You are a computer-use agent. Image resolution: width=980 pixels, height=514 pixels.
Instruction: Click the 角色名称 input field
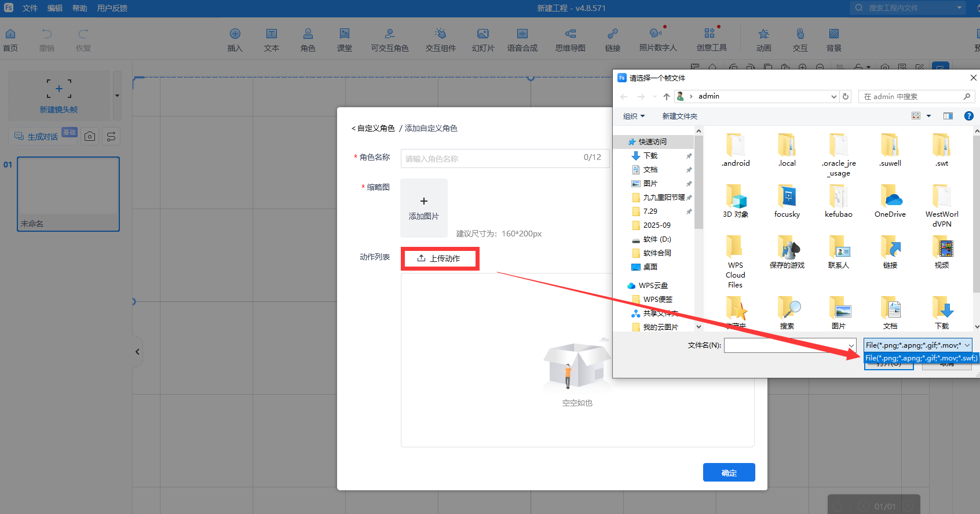tap(492, 158)
